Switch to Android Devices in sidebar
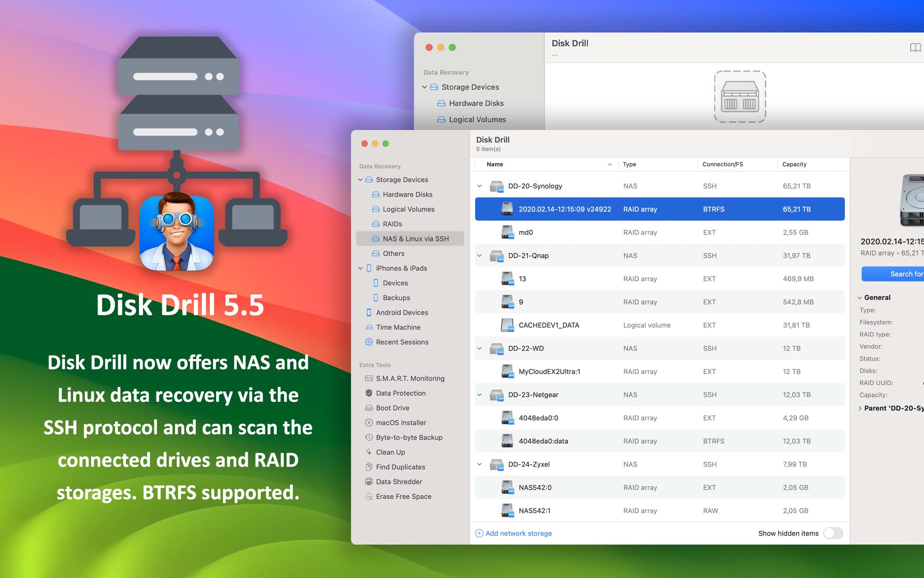The image size is (924, 578). tap(402, 312)
